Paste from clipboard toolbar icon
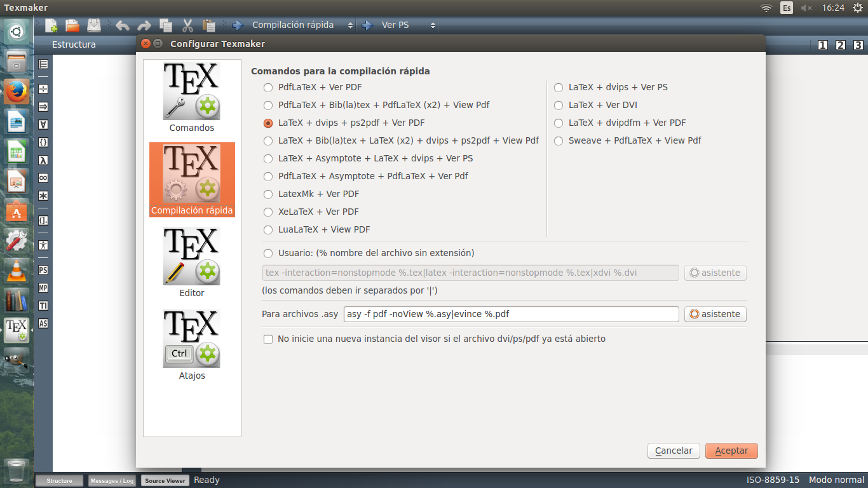Image resolution: width=868 pixels, height=488 pixels. 209,25
